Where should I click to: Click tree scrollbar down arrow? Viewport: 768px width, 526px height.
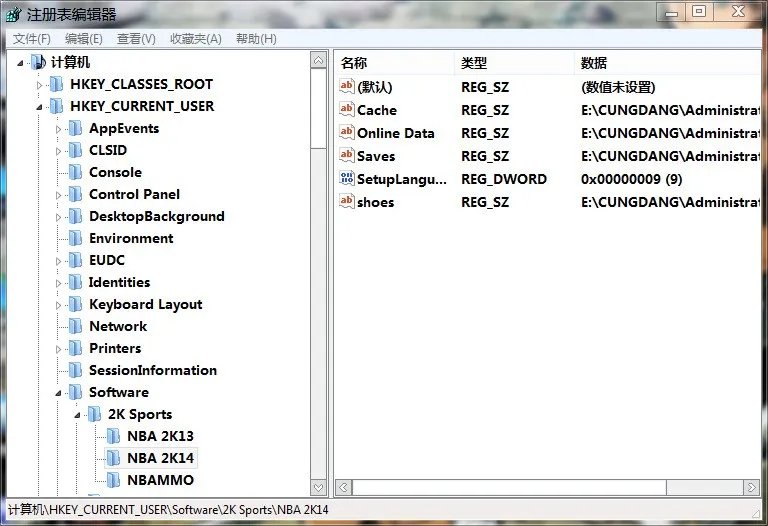(319, 487)
